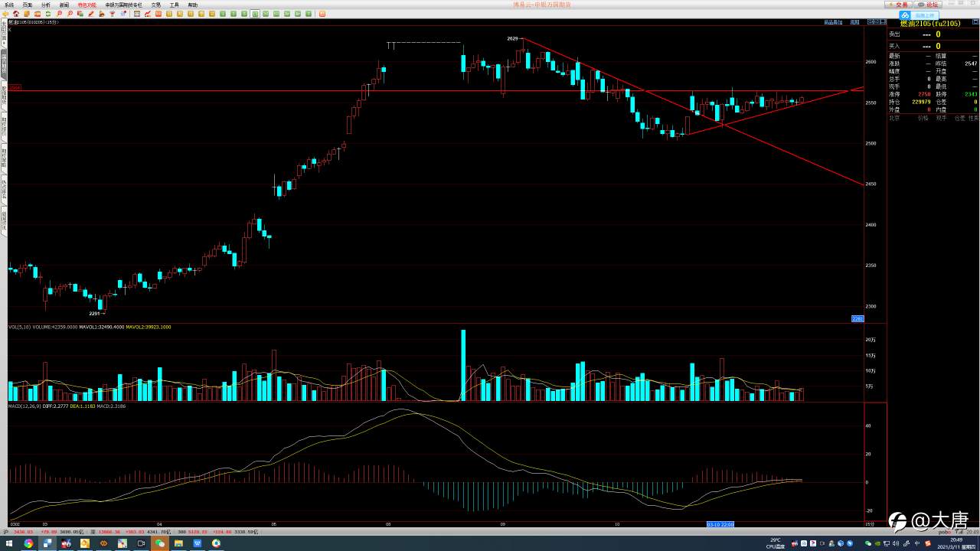Open the 工具 menu

pyautogui.click(x=175, y=5)
